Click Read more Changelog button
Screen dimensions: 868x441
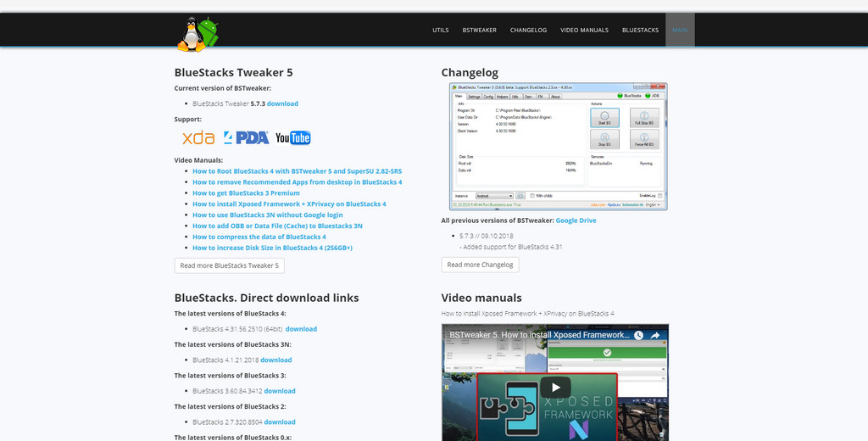tap(480, 265)
